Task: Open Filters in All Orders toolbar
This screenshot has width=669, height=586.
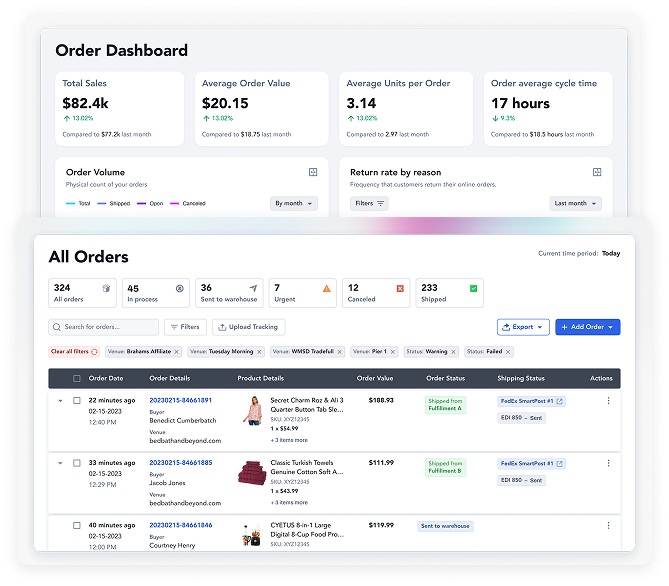Action: pos(185,327)
